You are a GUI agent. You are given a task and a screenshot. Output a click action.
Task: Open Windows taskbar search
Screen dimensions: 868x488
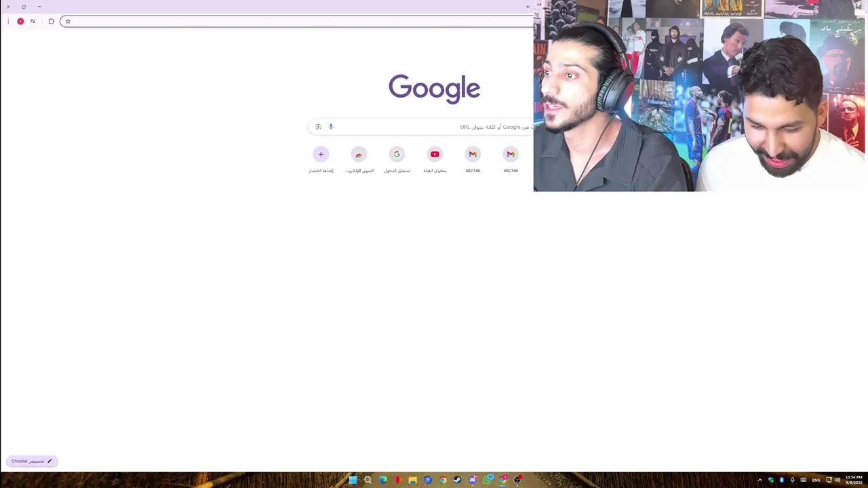coord(368,480)
